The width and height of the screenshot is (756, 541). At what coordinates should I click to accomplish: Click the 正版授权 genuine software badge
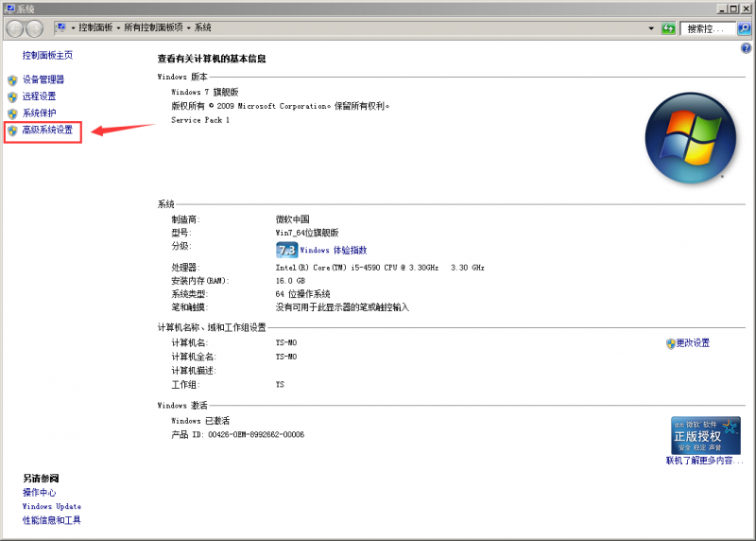pos(705,435)
